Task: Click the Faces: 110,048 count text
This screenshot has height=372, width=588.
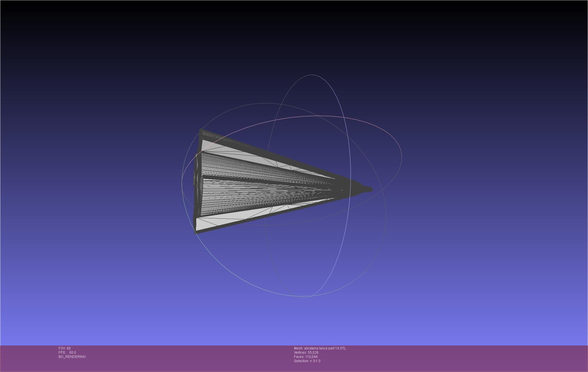Action: (306, 357)
